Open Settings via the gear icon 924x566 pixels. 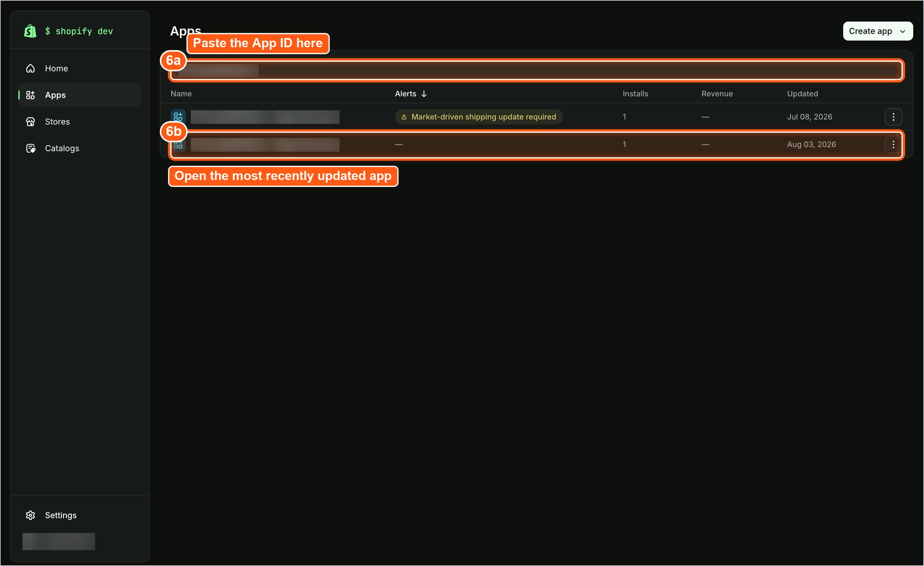pos(30,515)
